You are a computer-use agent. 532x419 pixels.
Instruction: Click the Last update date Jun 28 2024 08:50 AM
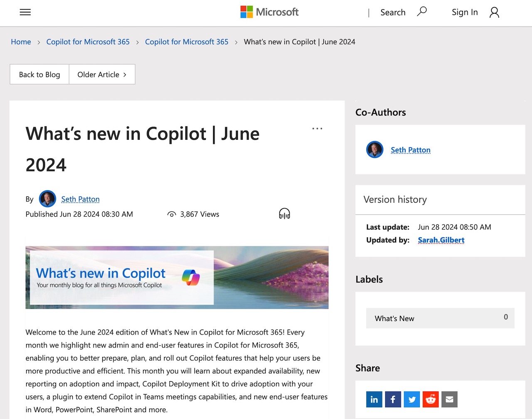coord(454,227)
